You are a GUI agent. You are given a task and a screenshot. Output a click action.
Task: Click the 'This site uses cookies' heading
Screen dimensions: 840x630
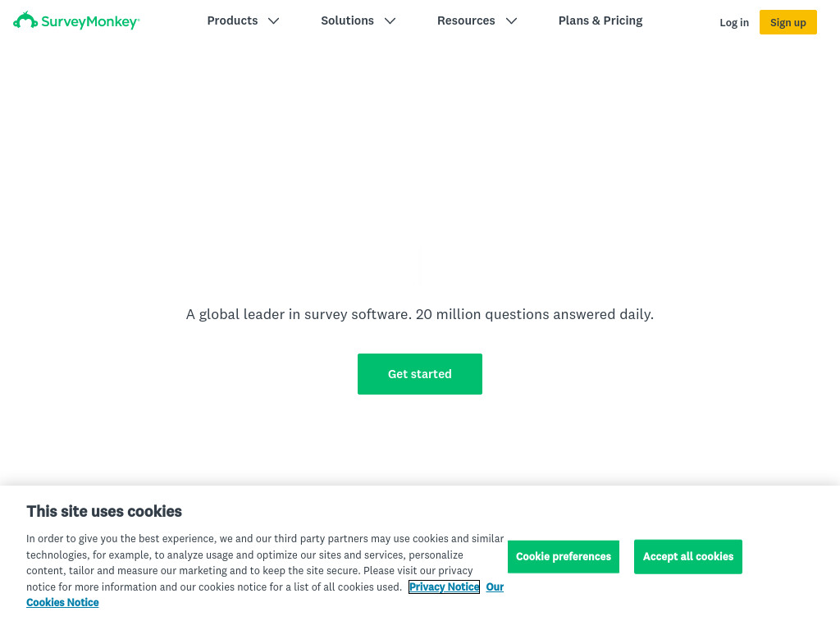[x=104, y=511]
